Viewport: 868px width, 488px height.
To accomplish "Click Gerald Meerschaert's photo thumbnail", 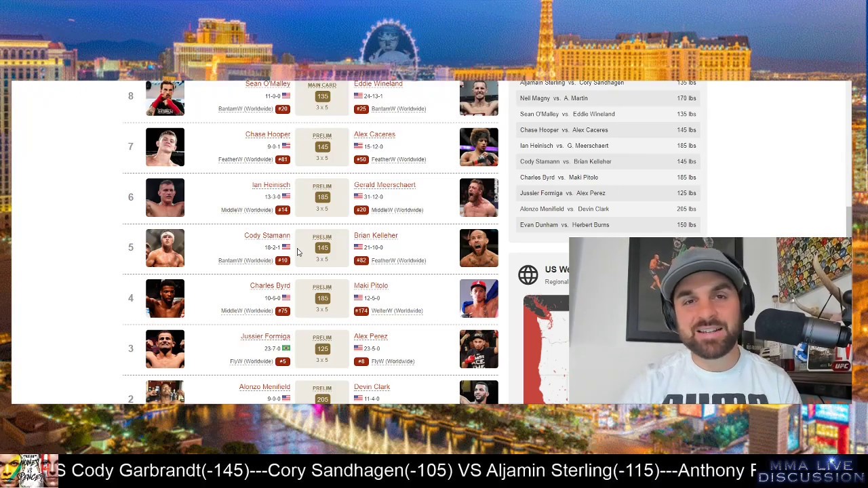I will pyautogui.click(x=479, y=197).
